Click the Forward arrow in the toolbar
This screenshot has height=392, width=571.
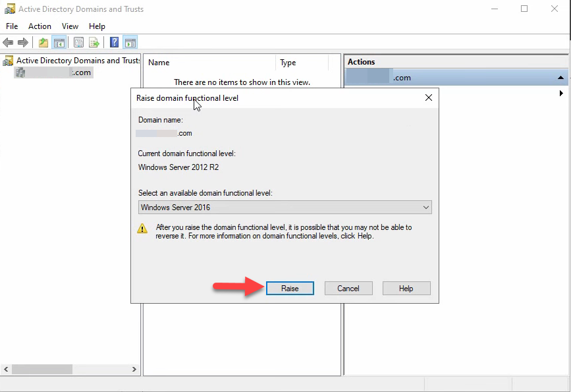click(x=23, y=43)
